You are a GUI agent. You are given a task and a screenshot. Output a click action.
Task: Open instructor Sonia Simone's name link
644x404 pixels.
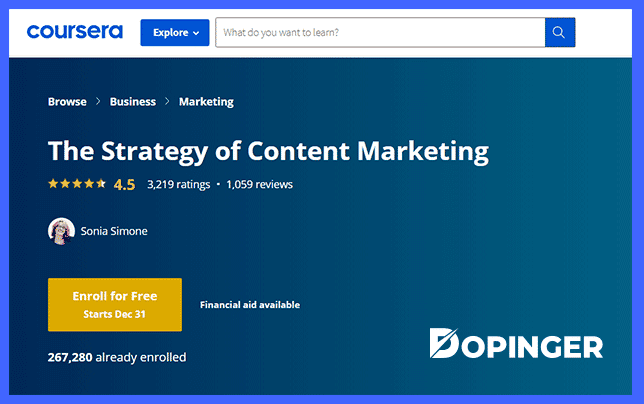click(114, 231)
